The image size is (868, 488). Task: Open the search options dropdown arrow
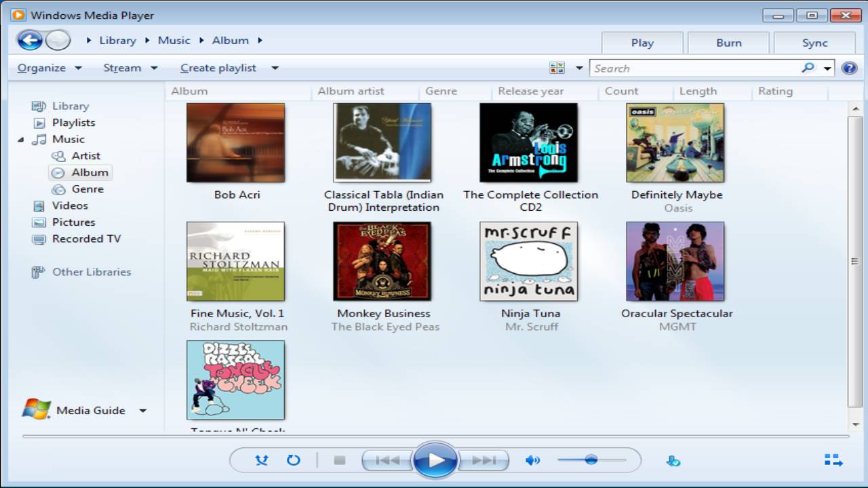[x=827, y=68]
